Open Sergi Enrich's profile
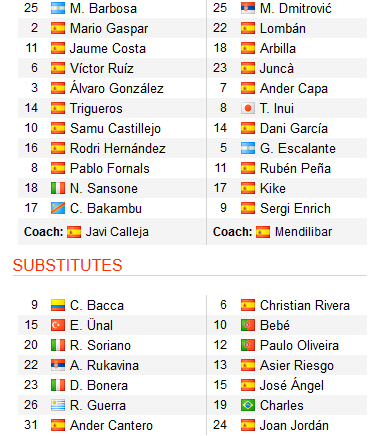This screenshot has height=436, width=374. pyautogui.click(x=295, y=209)
